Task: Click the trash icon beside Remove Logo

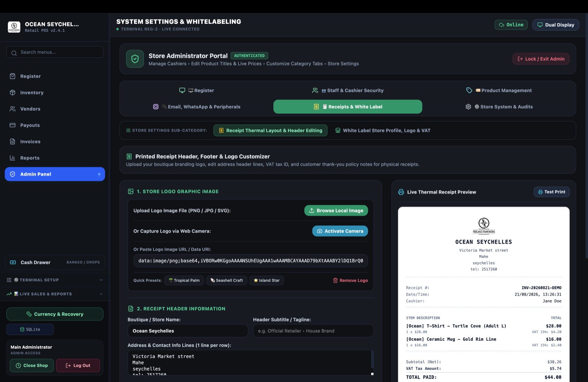Action: (335, 280)
